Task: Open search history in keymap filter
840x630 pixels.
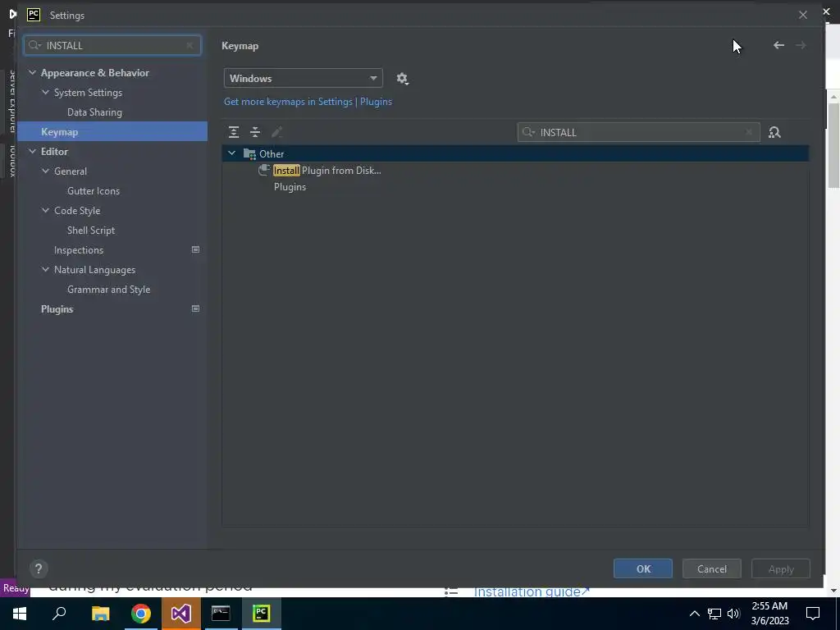Action: pos(529,132)
